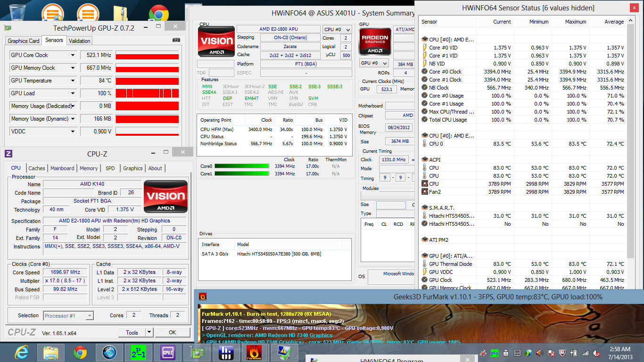Click HWiNFO Sensor Status vertical scrollbar
Screen dimensions: 644x362
click(631, 141)
